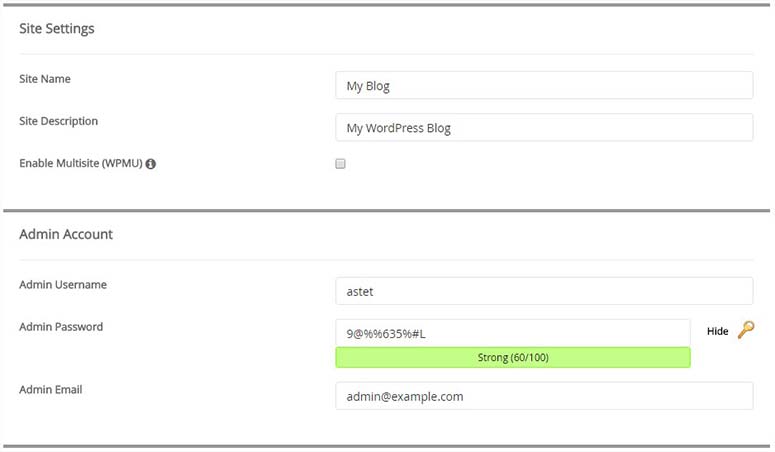
Task: Click the green Strong (60/100) strength bar
Action: coord(512,357)
